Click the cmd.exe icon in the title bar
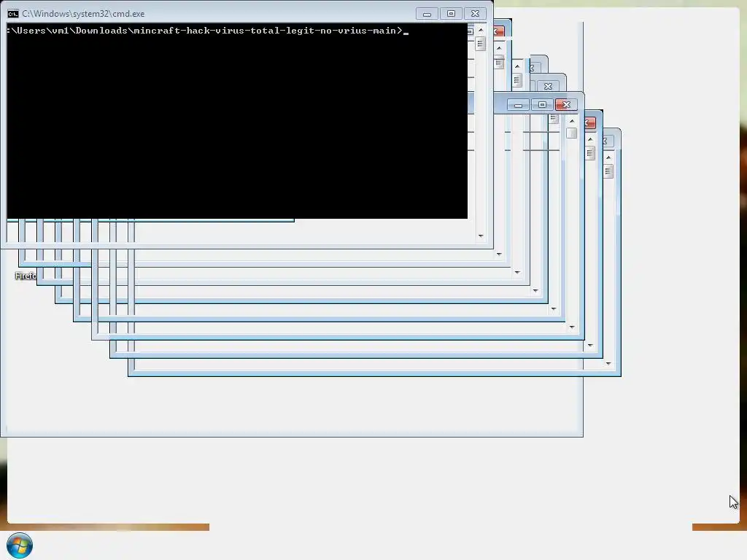This screenshot has width=747, height=560. click(13, 14)
